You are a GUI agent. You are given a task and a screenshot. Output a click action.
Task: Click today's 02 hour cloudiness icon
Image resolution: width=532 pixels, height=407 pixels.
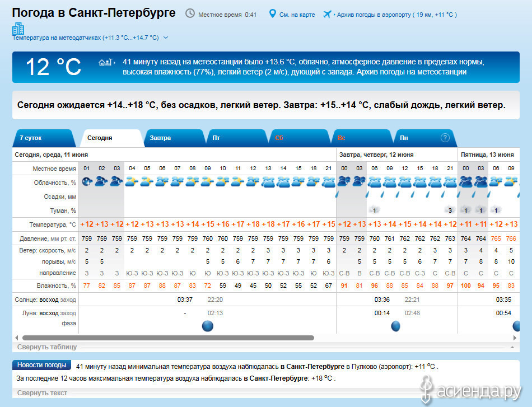[102, 182]
